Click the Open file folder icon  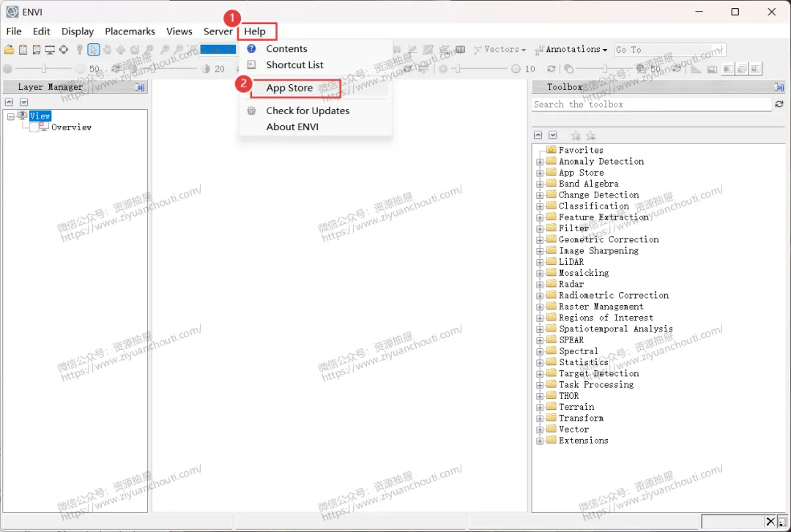point(9,50)
